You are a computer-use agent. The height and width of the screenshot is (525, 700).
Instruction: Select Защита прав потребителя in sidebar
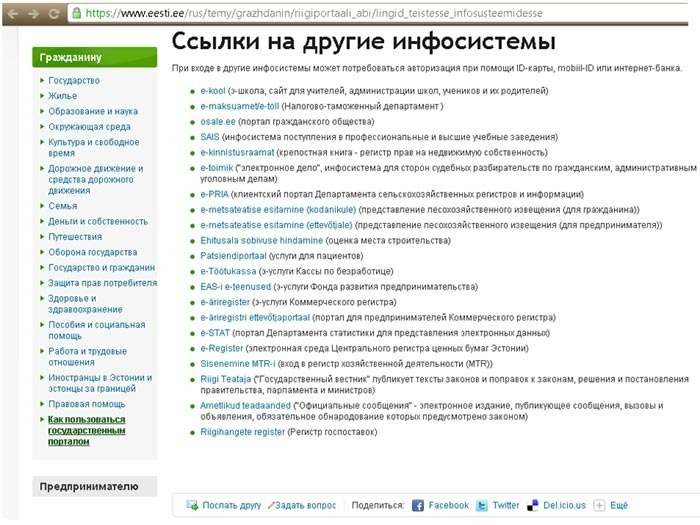click(x=103, y=283)
